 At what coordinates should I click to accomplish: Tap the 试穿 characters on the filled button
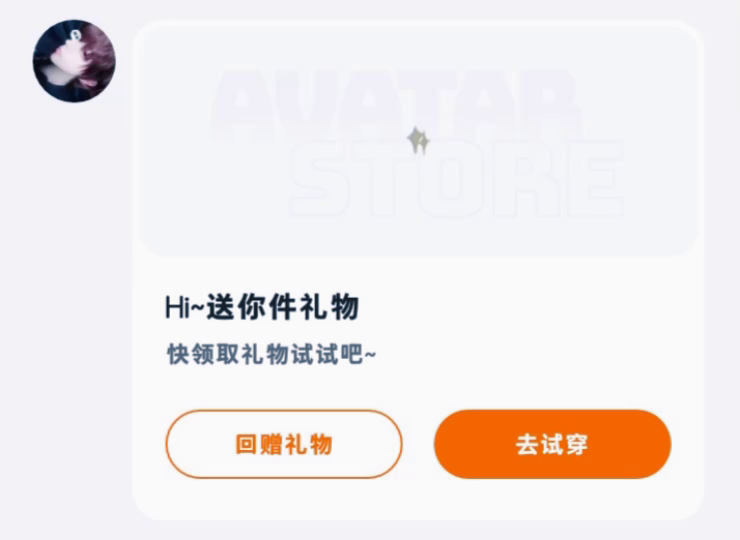click(564, 445)
